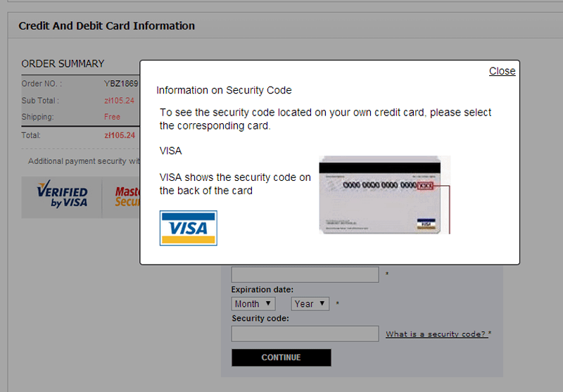Click the order number YBZ1869 value
The height and width of the screenshot is (392, 563).
click(121, 84)
